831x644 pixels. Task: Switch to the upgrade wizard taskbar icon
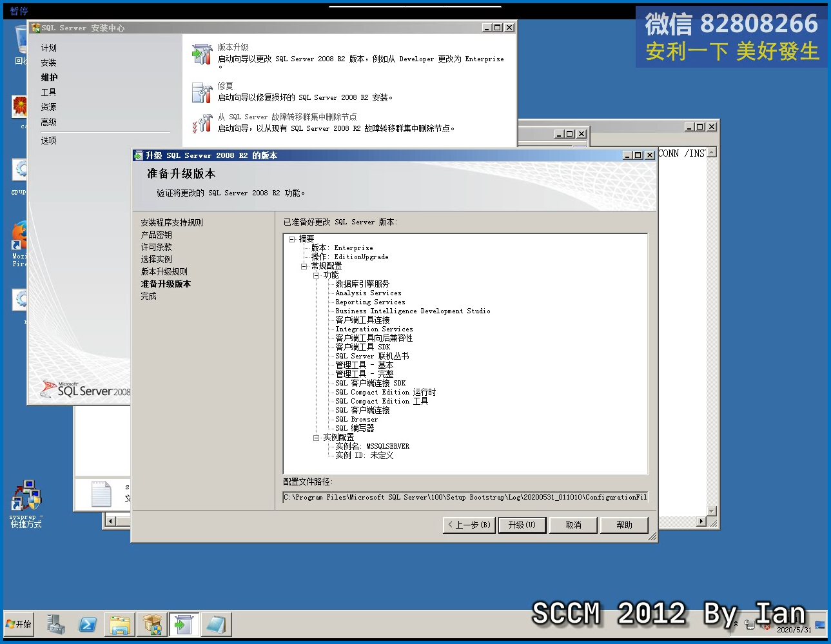click(x=184, y=624)
